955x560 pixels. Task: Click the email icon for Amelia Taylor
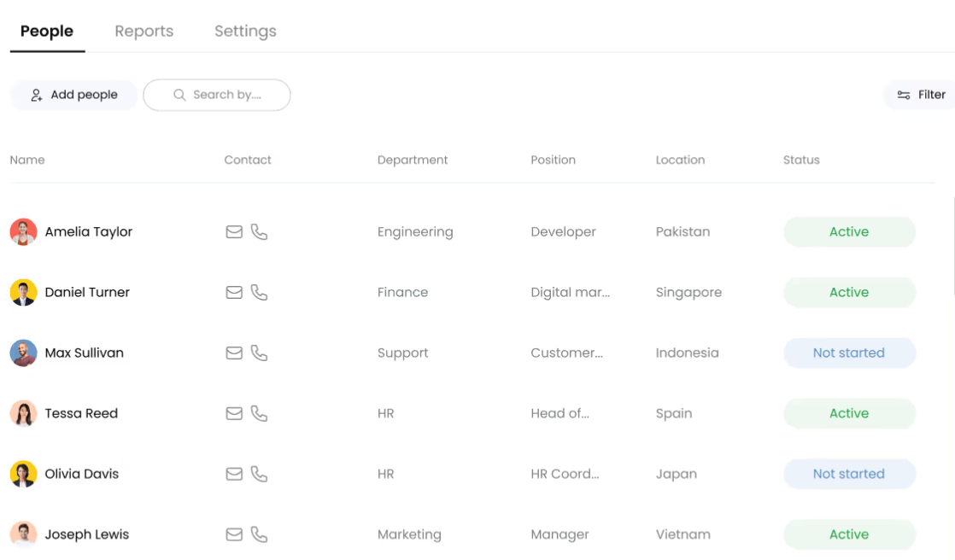234,232
